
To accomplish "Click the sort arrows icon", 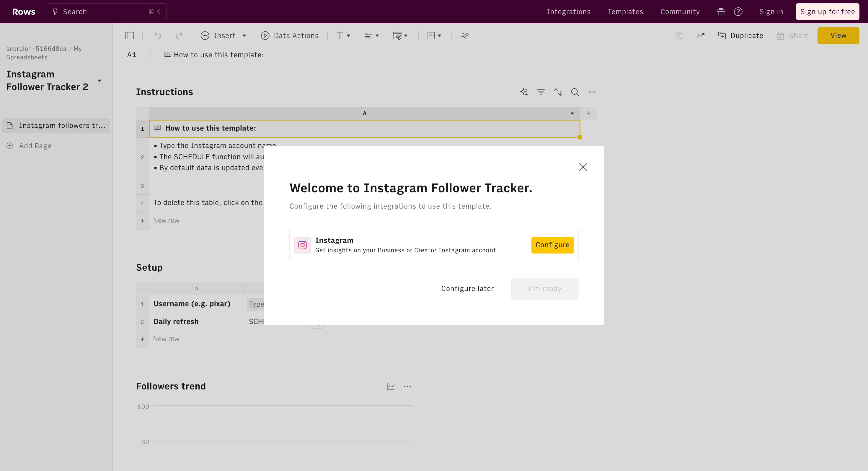I will (x=558, y=92).
